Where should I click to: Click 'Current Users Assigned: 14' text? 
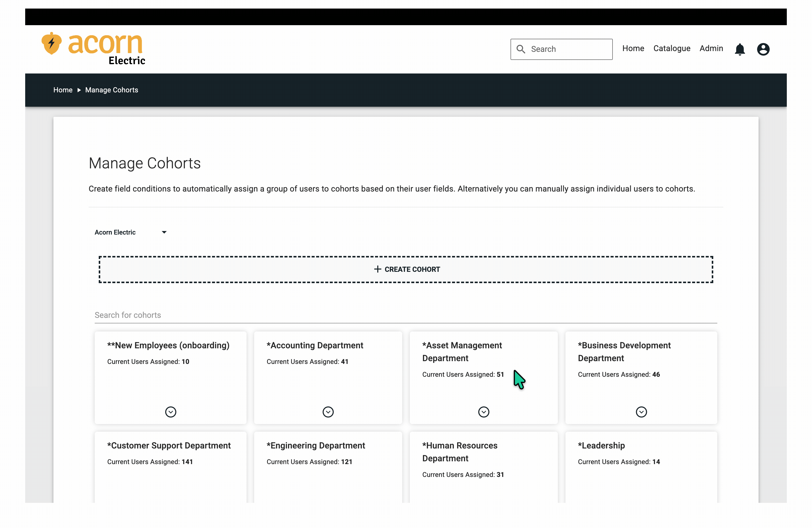619,462
